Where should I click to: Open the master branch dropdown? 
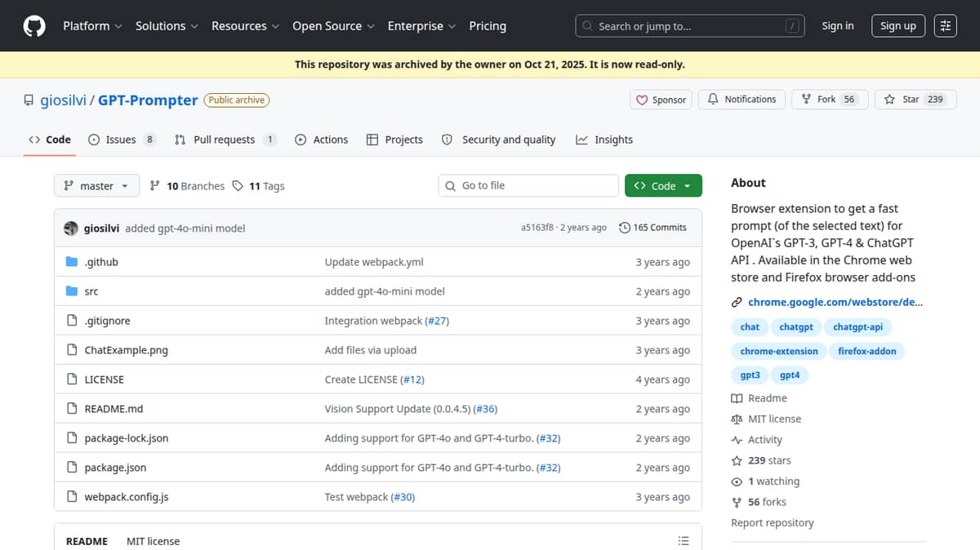[96, 186]
